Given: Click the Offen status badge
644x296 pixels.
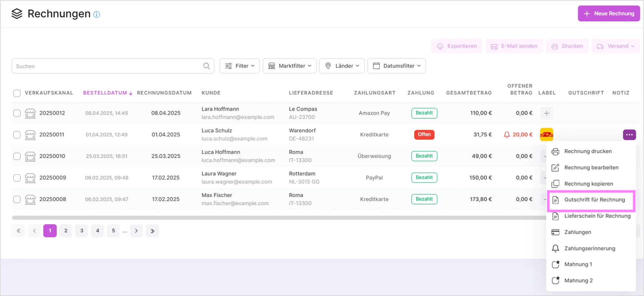Looking at the screenshot, I should [x=424, y=135].
